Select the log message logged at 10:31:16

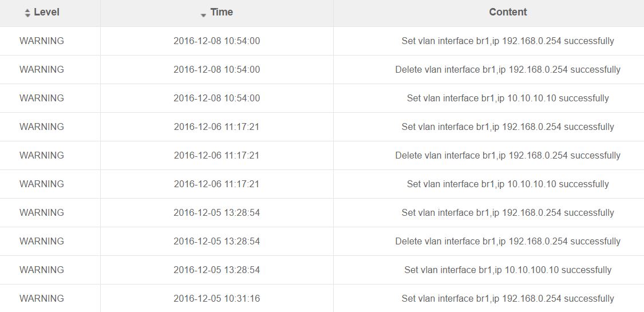click(508, 299)
